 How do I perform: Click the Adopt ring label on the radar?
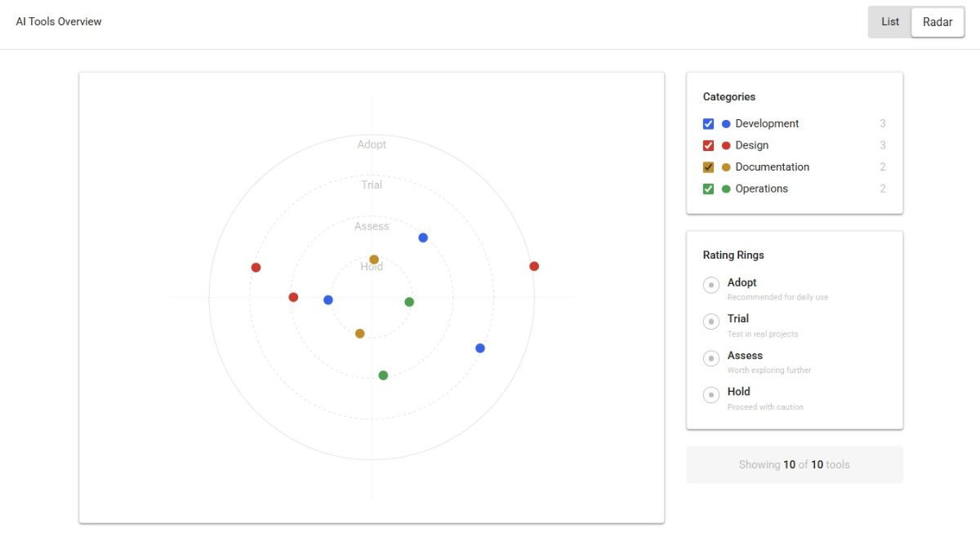[372, 144]
